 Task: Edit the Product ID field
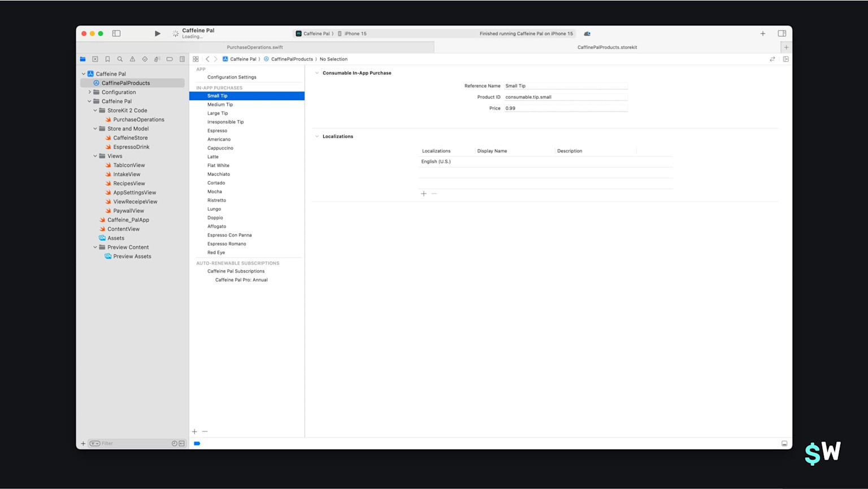566,97
